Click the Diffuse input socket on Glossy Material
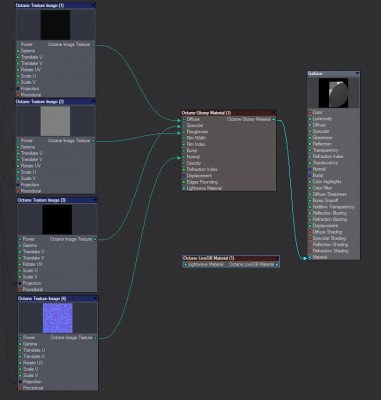The width and height of the screenshot is (381, 400). pyautogui.click(x=184, y=119)
